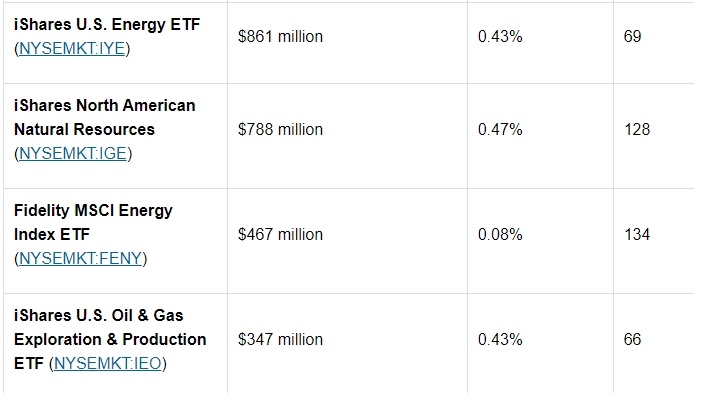Click the iShares North American Natural Resources name
The width and height of the screenshot is (709, 393).
click(104, 117)
